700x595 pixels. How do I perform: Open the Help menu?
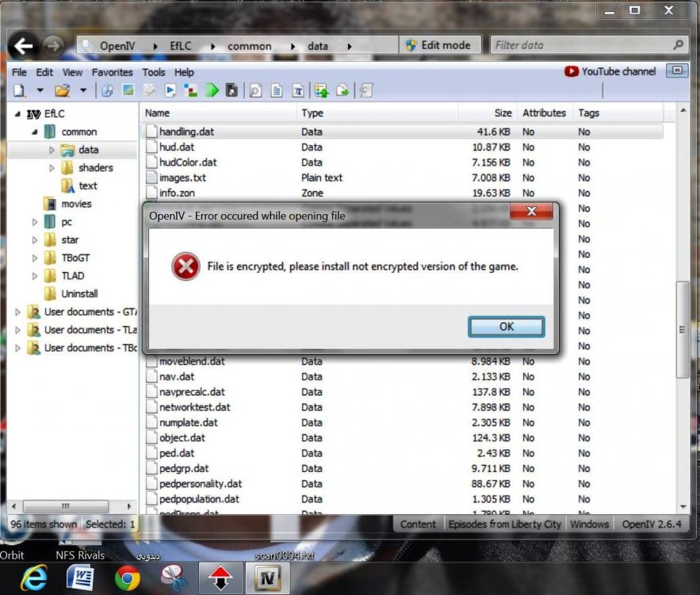point(184,72)
